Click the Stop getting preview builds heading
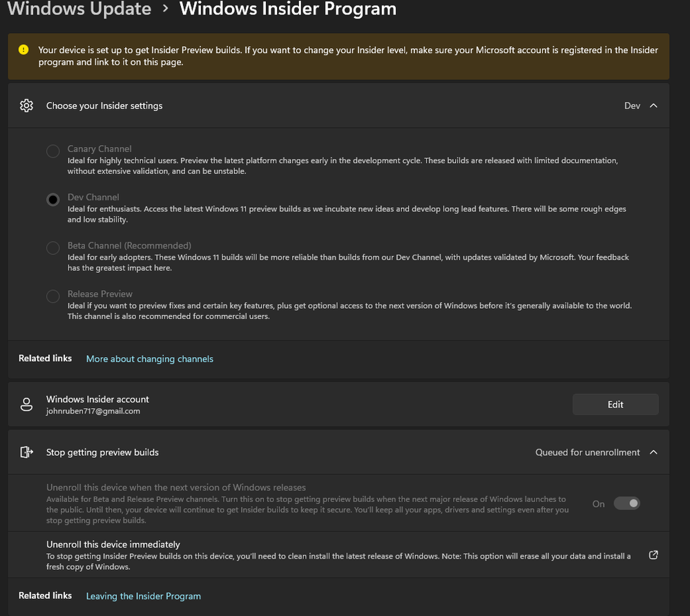690x616 pixels. coord(102,452)
